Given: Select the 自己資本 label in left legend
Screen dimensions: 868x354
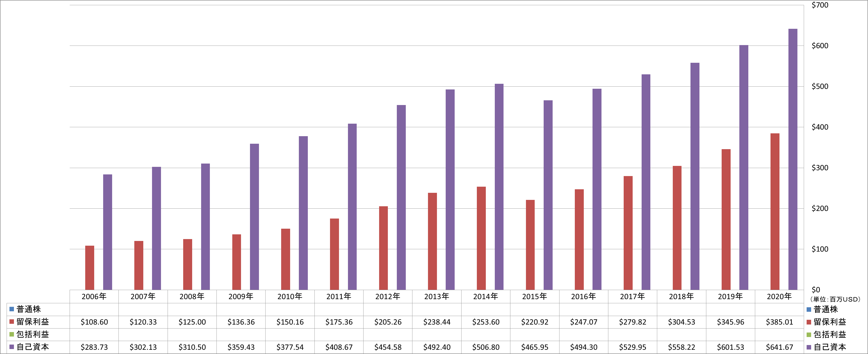Looking at the screenshot, I should click(33, 347).
